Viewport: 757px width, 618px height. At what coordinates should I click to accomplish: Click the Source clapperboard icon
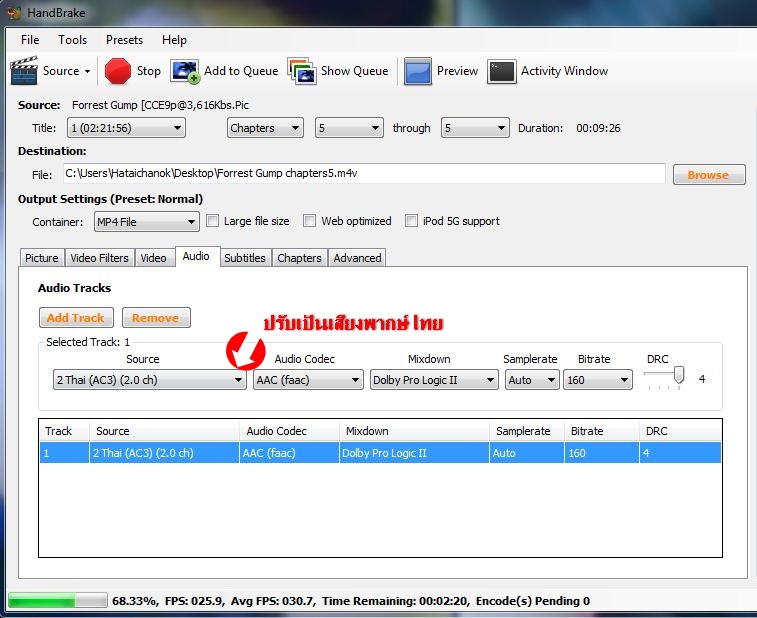coord(24,71)
